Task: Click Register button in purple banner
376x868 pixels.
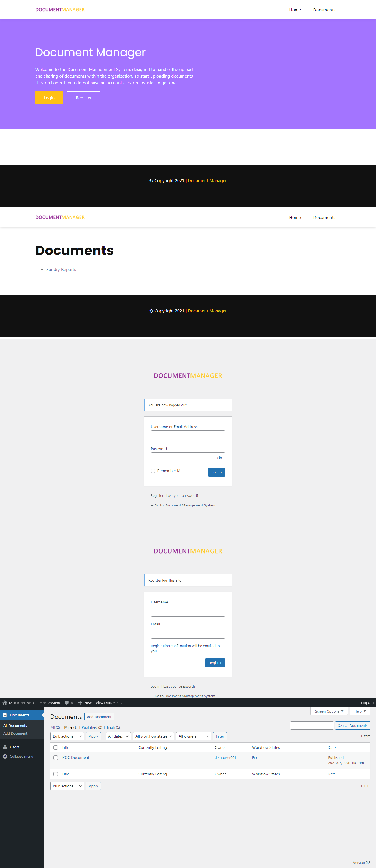Action: click(x=84, y=98)
